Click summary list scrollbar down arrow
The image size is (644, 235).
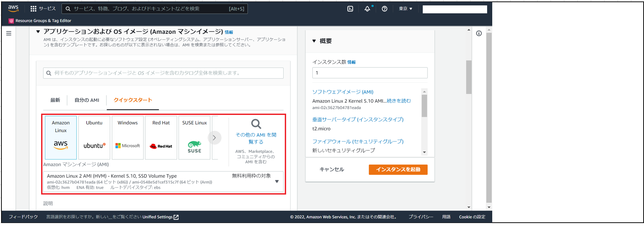point(425,152)
